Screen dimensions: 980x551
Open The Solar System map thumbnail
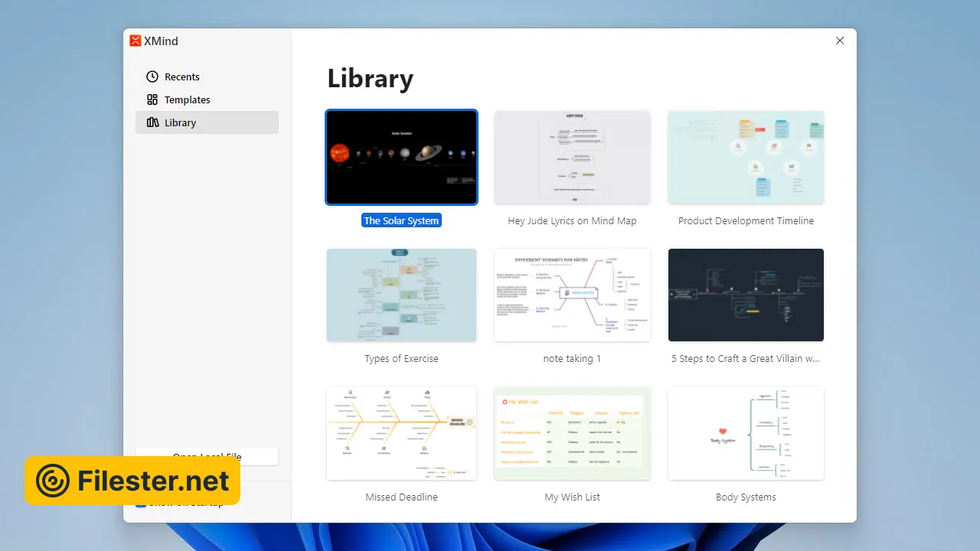(401, 157)
